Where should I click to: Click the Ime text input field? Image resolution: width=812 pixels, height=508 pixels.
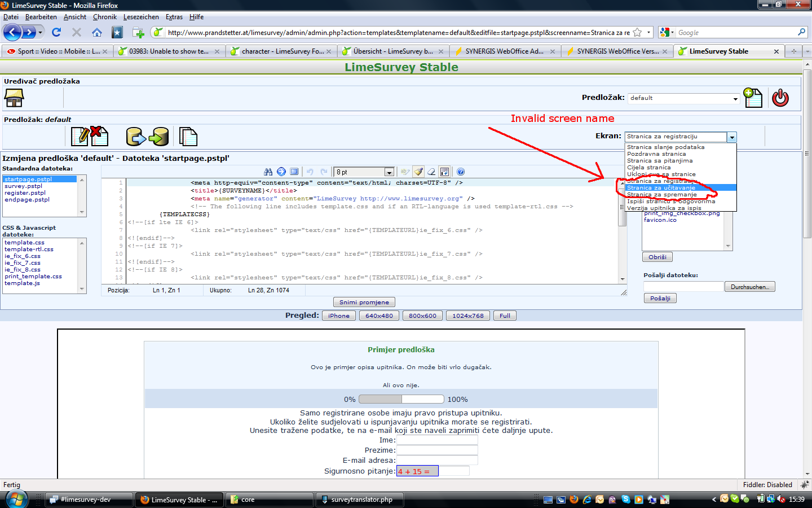437,440
